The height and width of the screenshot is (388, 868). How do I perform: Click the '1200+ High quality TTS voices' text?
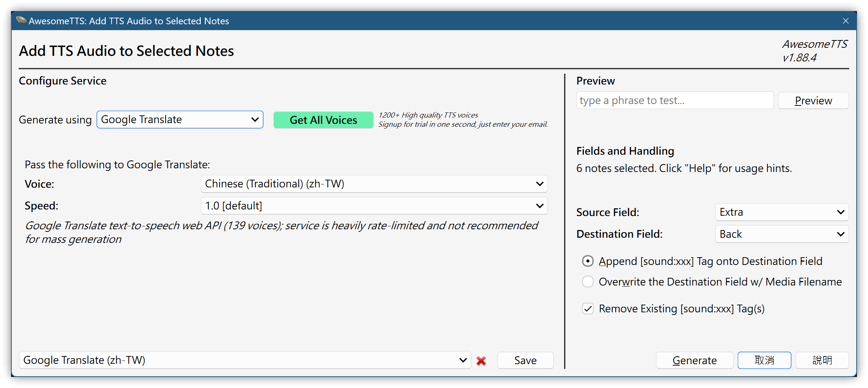click(428, 115)
